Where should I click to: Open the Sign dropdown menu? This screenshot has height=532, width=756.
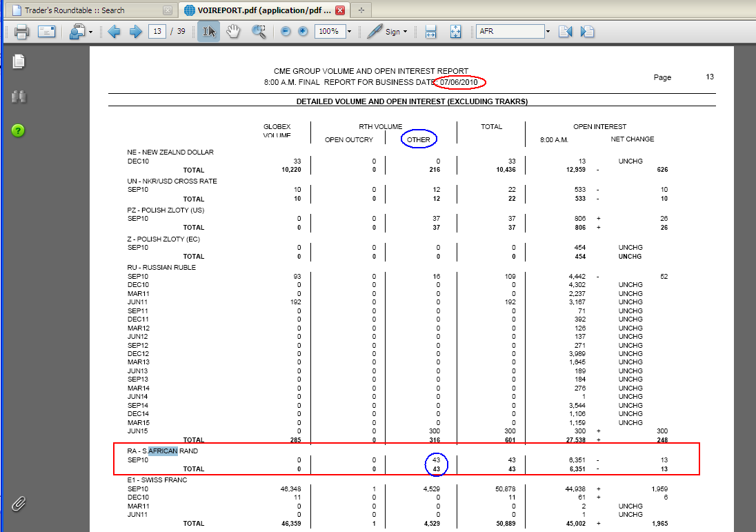click(x=388, y=32)
